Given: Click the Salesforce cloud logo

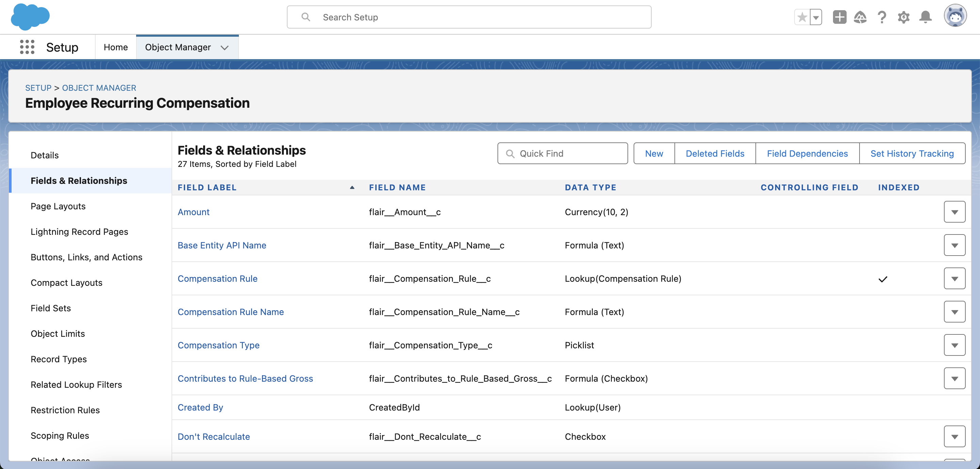Looking at the screenshot, I should (x=30, y=17).
